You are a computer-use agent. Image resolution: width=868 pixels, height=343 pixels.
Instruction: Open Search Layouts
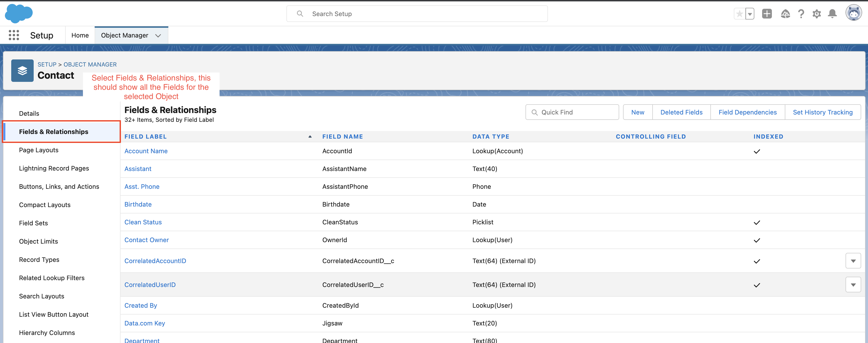pyautogui.click(x=41, y=296)
